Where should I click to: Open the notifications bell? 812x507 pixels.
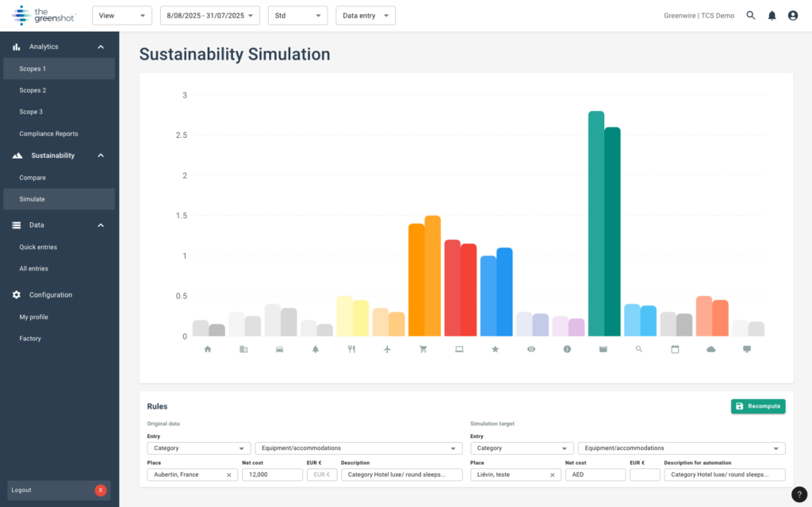click(772, 16)
